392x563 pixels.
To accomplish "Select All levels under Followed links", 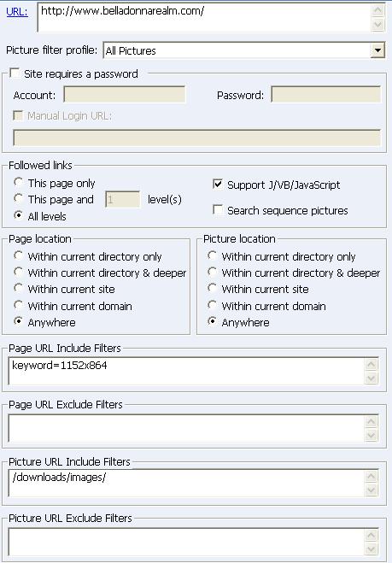I will pos(18,215).
